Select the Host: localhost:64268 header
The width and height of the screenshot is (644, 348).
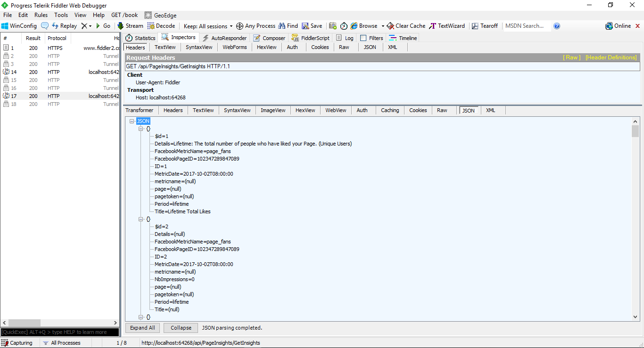click(160, 97)
